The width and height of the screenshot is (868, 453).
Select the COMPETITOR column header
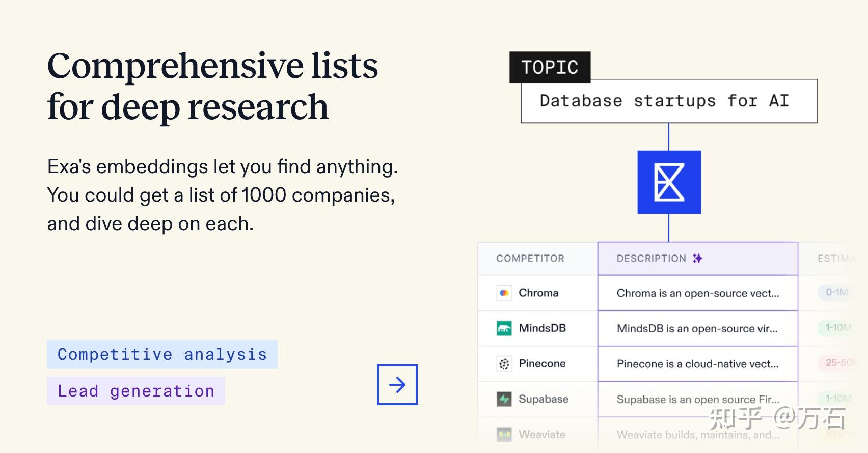click(530, 258)
